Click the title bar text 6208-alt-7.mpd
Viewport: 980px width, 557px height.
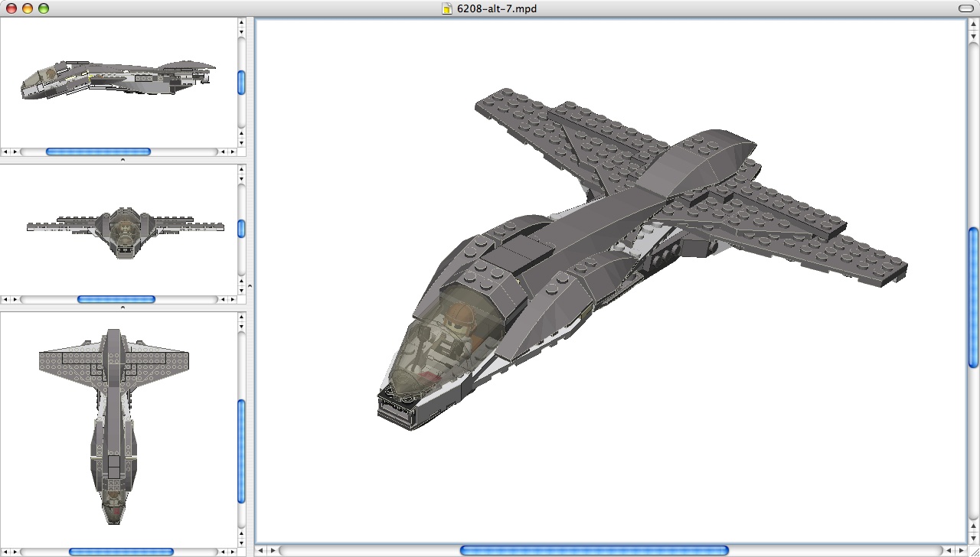[x=495, y=9]
